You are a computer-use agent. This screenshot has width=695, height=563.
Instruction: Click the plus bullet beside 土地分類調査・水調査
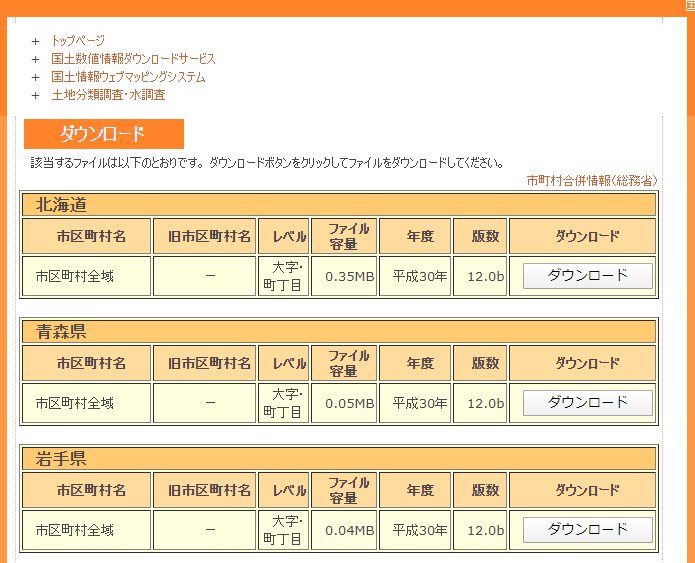tap(36, 95)
